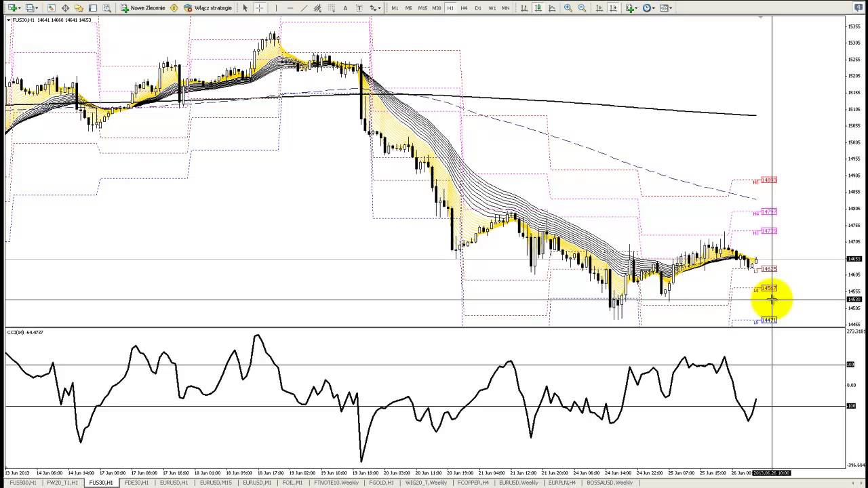Open the WIG20_T,Weekly chart tab

(x=426, y=483)
